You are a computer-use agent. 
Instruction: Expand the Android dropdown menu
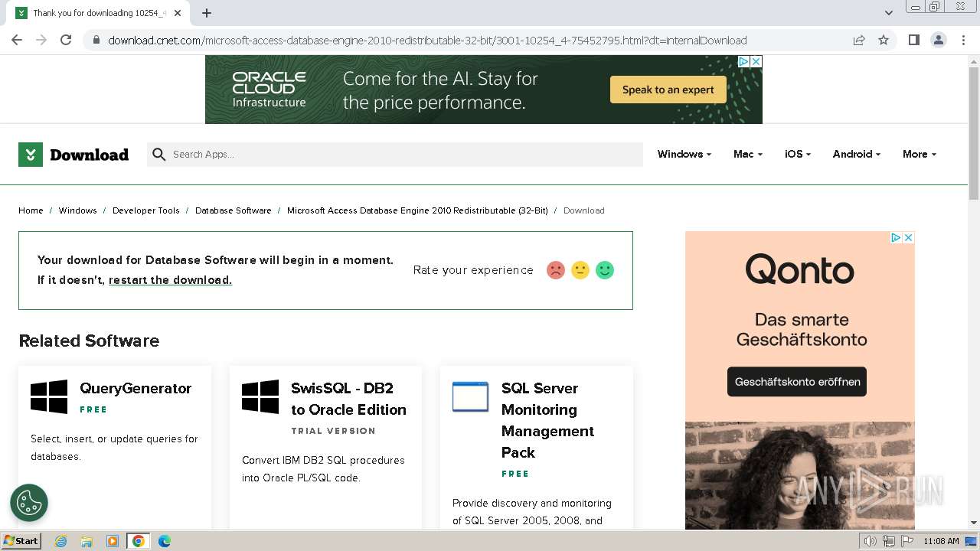(x=857, y=154)
